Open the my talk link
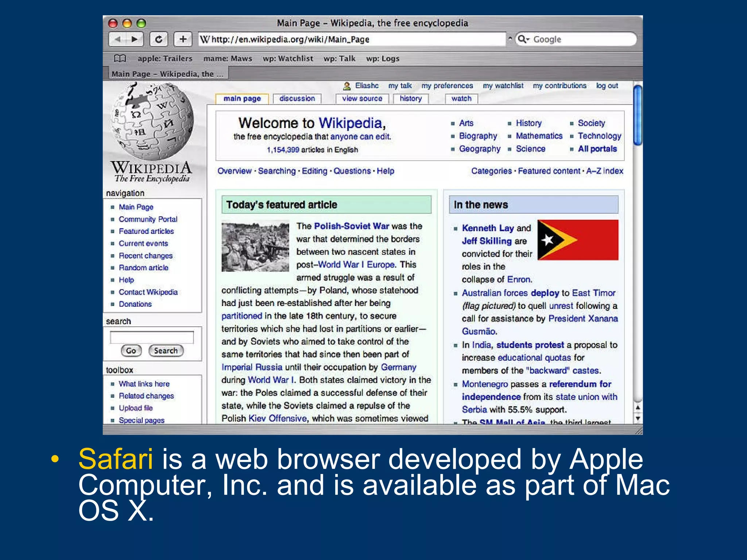 400,86
